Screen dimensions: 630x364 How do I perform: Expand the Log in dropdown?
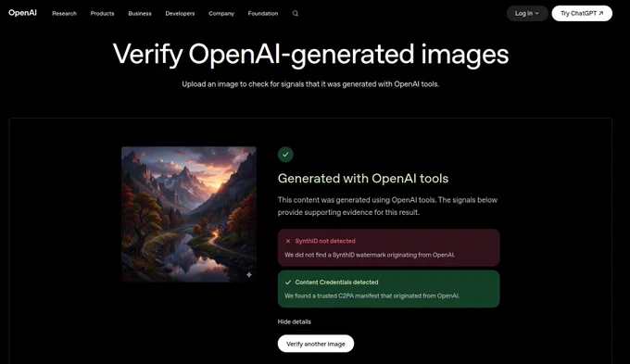[x=527, y=13]
